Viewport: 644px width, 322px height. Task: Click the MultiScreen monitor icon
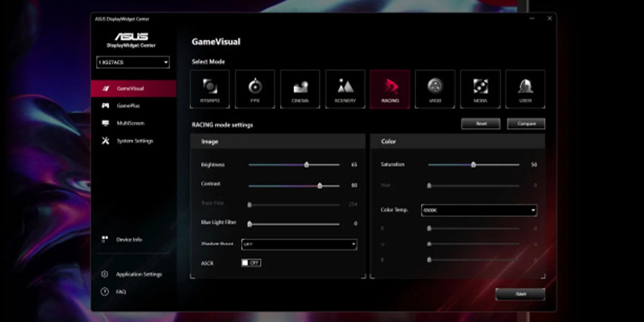click(x=105, y=123)
